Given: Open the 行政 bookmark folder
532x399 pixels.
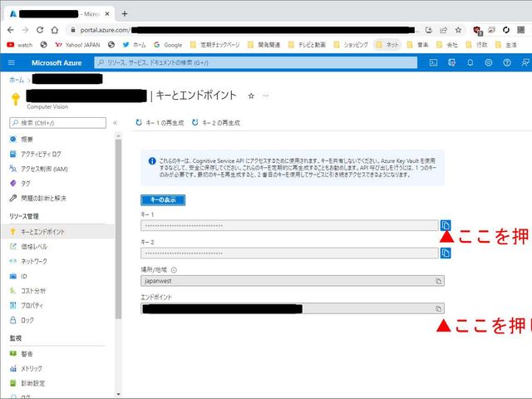Looking at the screenshot, I should tap(476, 45).
